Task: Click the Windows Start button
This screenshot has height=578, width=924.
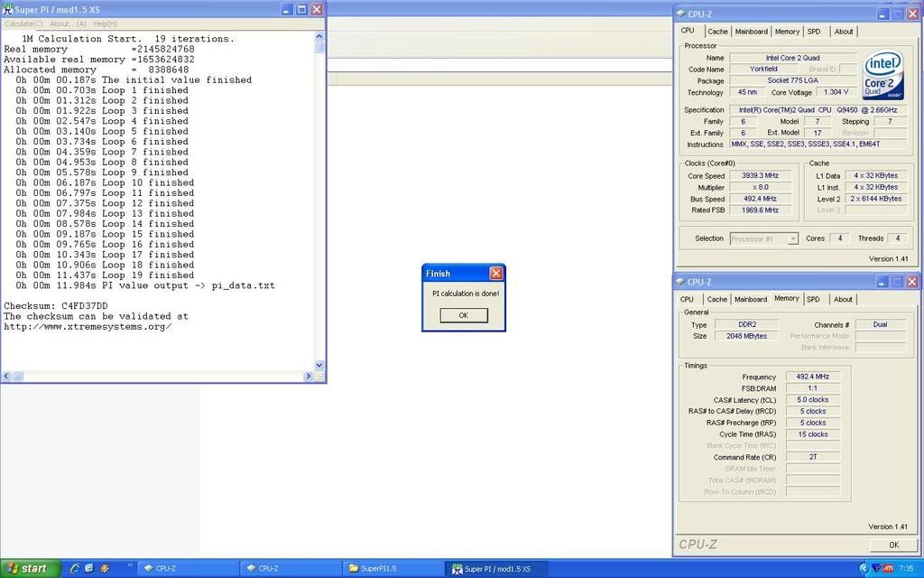Action: [29, 568]
